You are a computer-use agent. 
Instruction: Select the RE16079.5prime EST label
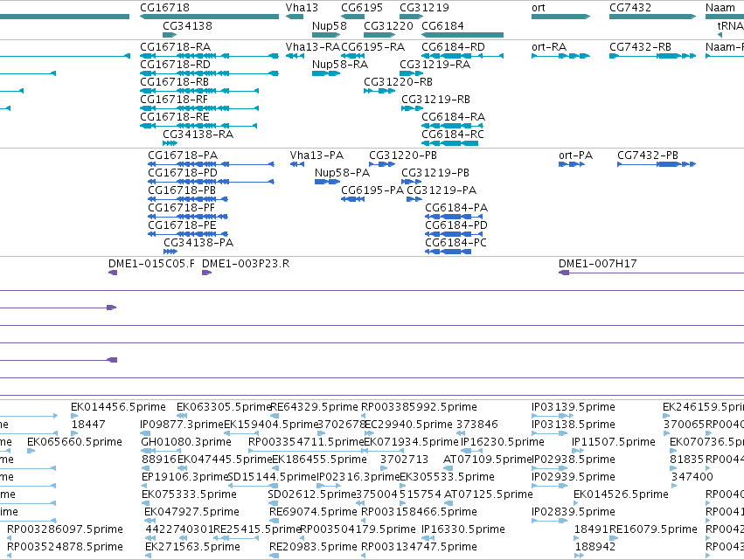click(653, 529)
